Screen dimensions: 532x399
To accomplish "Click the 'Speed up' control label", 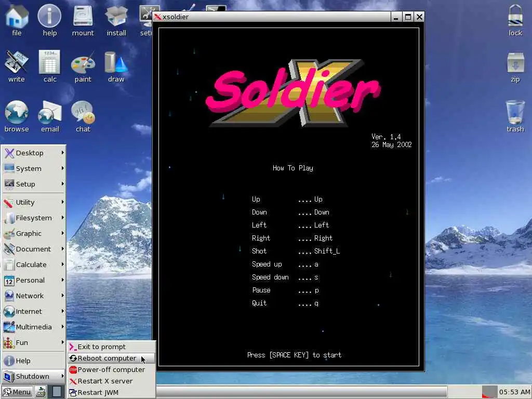I will (267, 264).
